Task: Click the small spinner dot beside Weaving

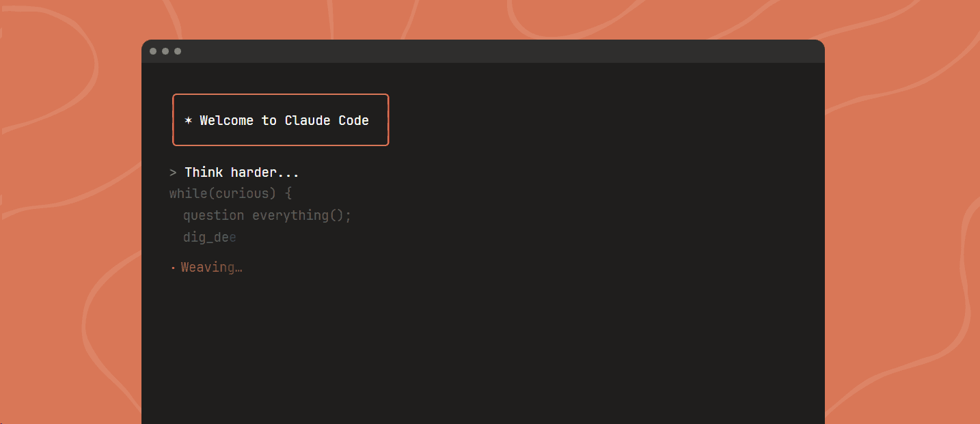Action: pyautogui.click(x=173, y=268)
